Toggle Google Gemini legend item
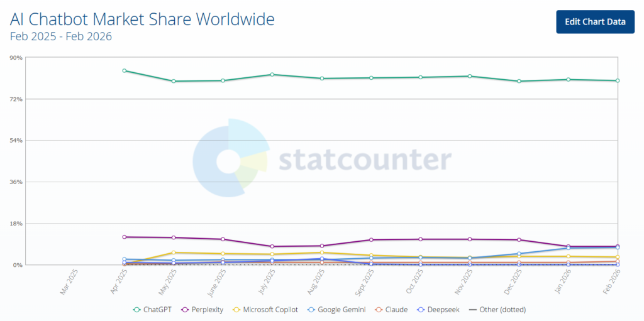The height and width of the screenshot is (321, 644). pos(341,310)
